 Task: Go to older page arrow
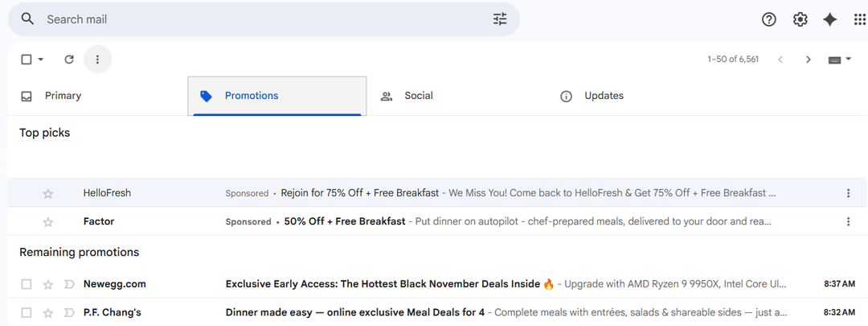(x=809, y=60)
